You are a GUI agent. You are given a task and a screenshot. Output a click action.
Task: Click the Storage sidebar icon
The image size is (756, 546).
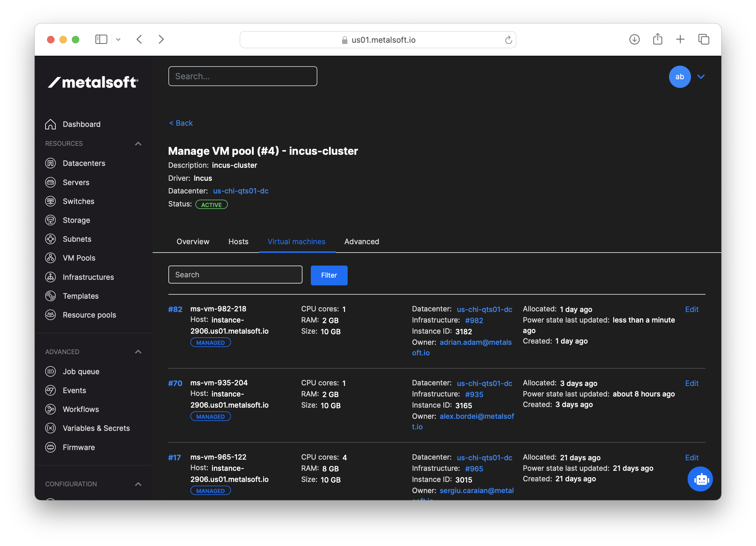click(x=50, y=220)
